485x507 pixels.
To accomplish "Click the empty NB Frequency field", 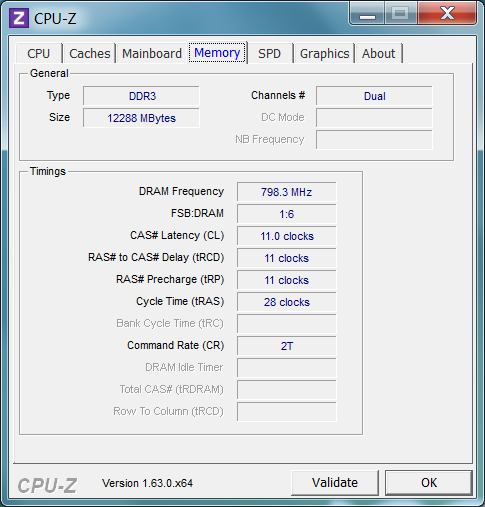I will pos(374,140).
